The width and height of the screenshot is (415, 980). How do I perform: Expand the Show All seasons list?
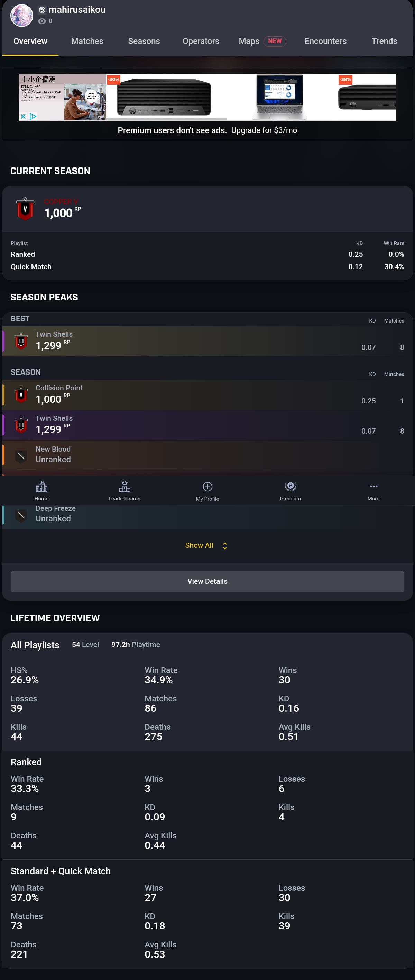coord(199,546)
